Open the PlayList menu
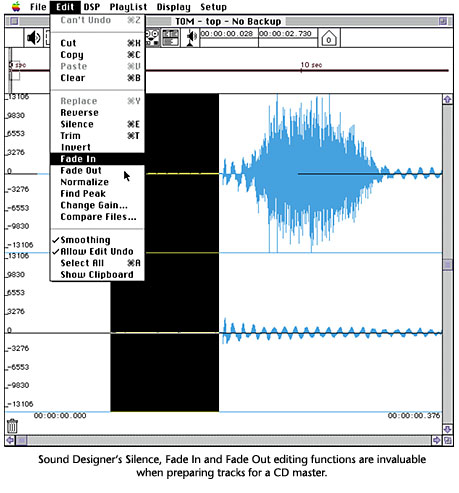The image size is (459, 493). 128,7
